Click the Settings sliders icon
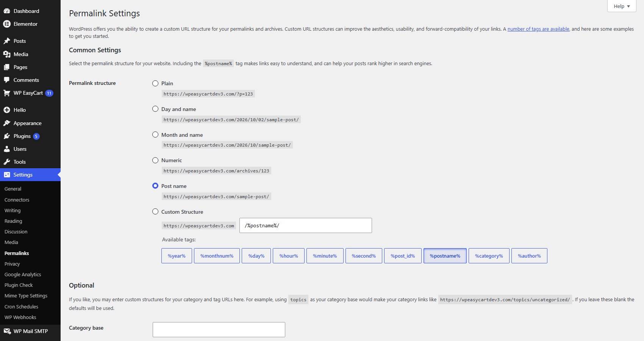The image size is (644, 341). click(7, 175)
